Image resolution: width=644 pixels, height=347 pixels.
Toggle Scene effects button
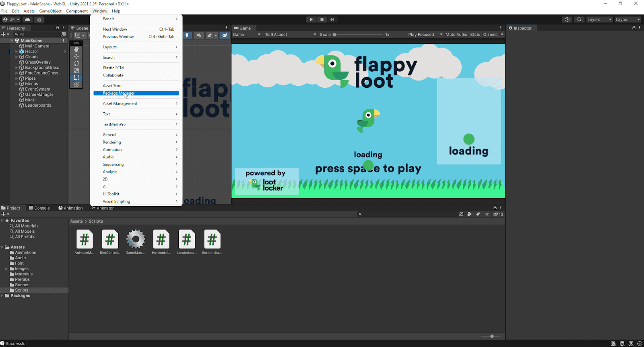(209, 35)
